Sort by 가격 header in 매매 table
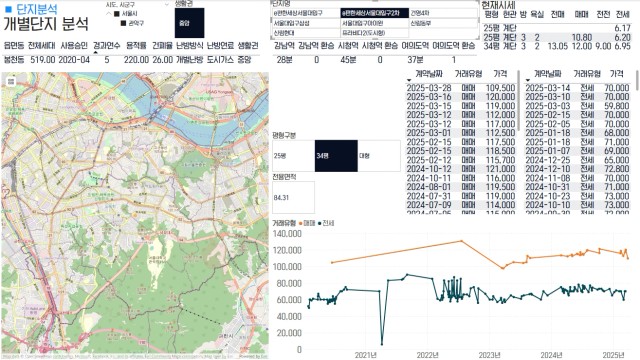Viewport: 640px width, 360px height. (x=500, y=73)
